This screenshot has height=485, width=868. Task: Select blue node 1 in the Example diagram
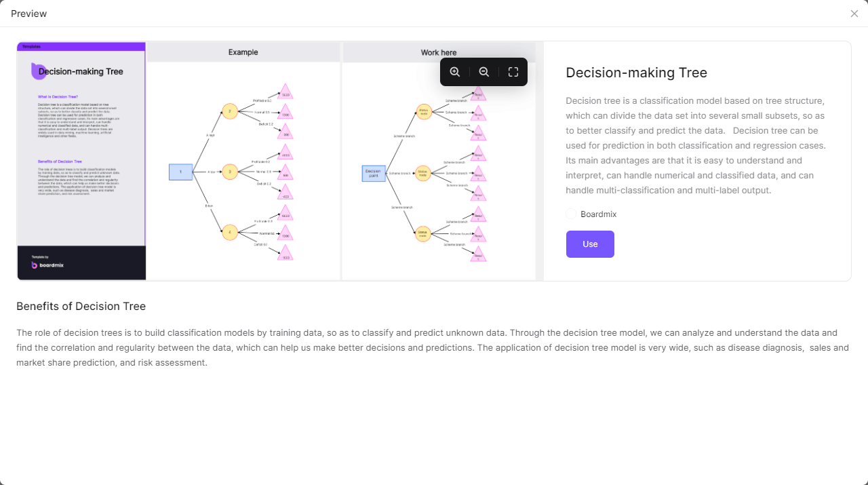(180, 172)
